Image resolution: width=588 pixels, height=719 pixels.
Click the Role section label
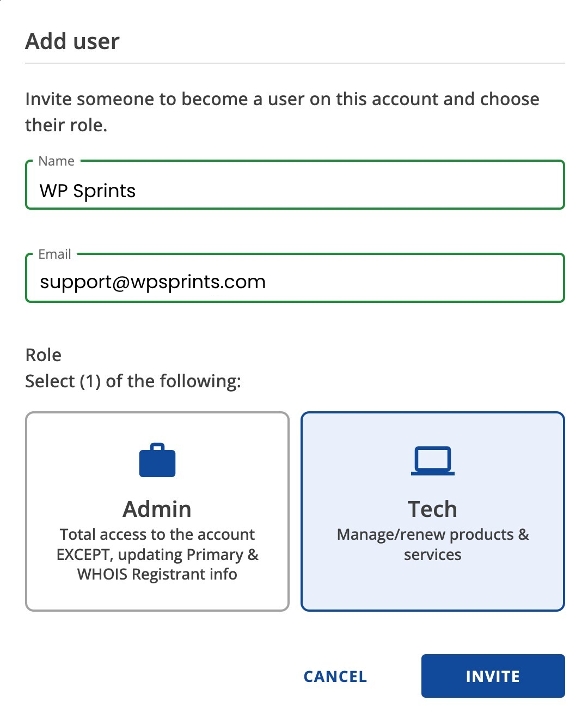click(44, 355)
